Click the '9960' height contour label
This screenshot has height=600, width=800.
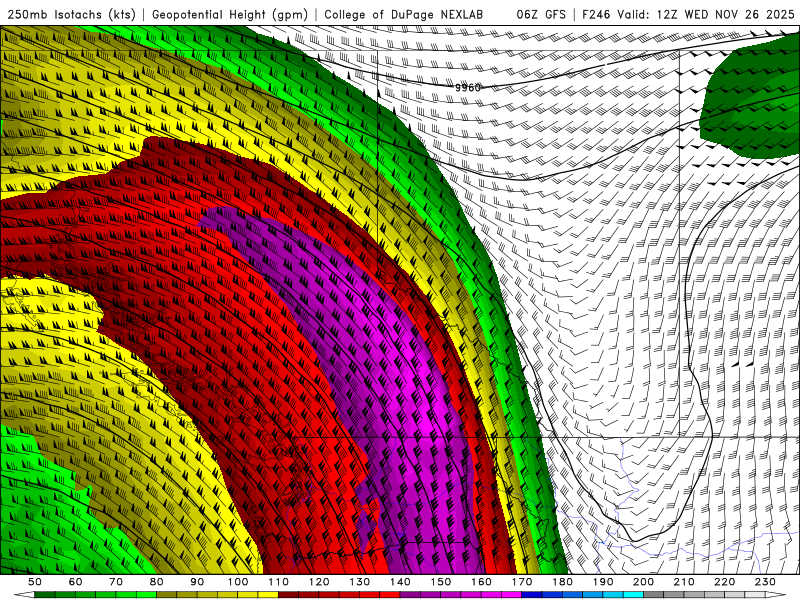tap(468, 88)
